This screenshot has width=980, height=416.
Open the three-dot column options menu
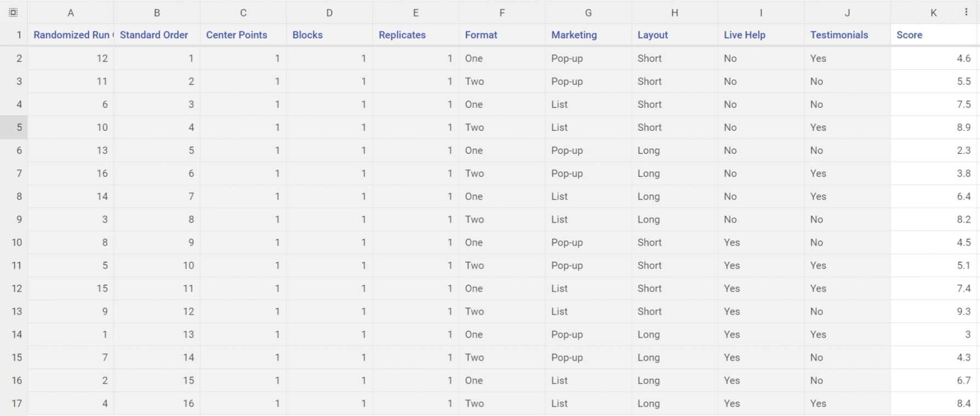[x=966, y=12]
